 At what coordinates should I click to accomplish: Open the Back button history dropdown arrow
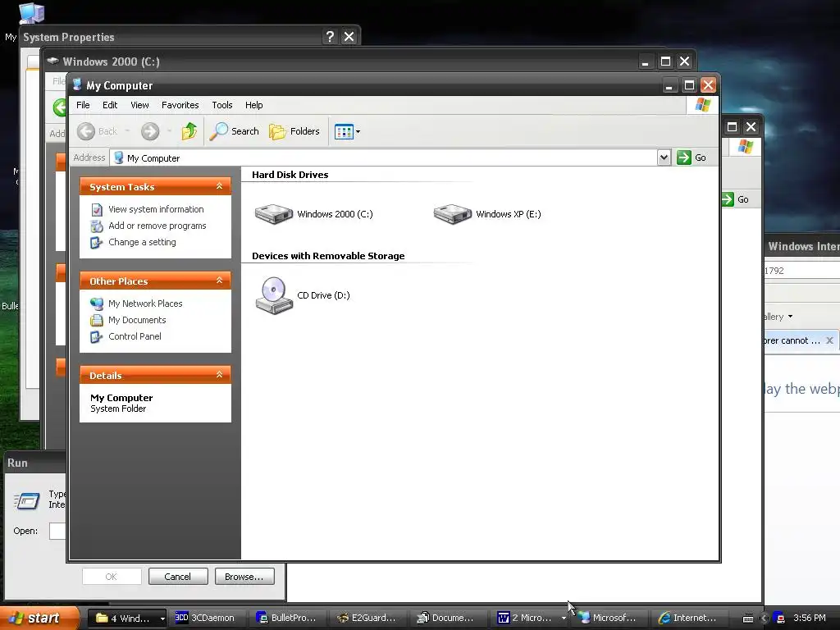pyautogui.click(x=127, y=131)
